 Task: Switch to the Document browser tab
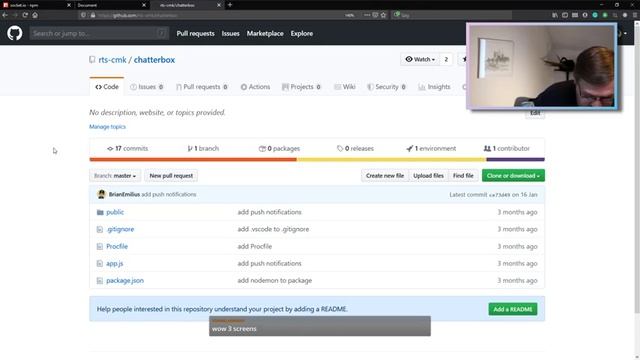[111, 5]
